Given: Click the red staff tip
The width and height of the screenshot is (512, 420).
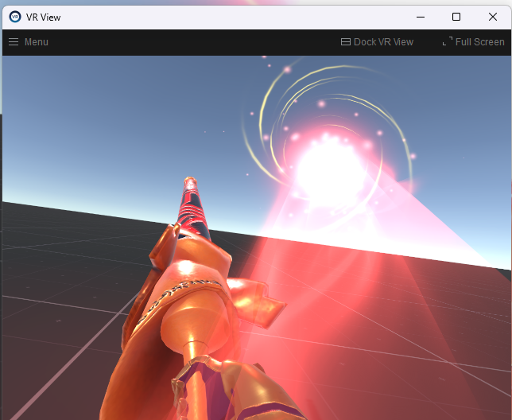Looking at the screenshot, I should coord(190,186).
